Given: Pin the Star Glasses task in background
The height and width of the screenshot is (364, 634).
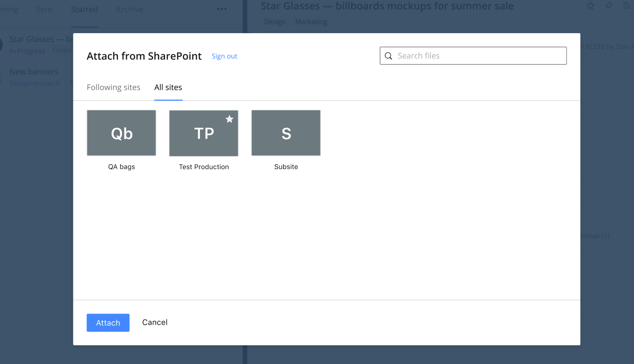Looking at the screenshot, I should coord(609,6).
